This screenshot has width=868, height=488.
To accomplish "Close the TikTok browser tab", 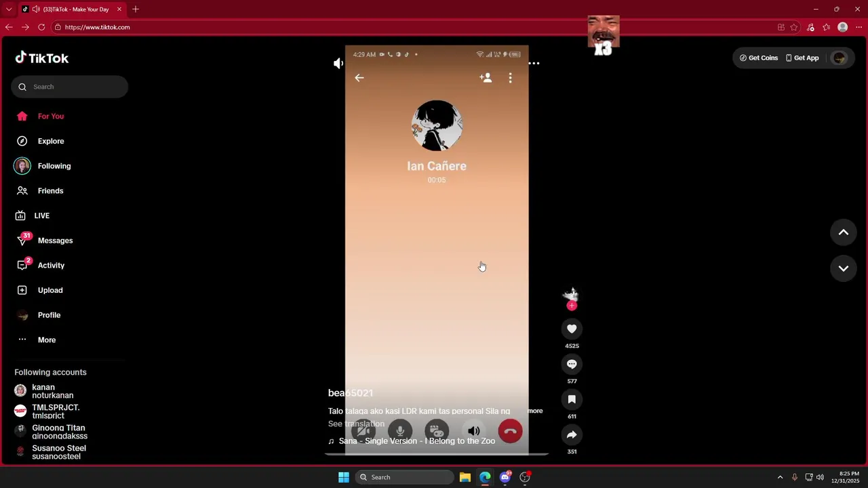I will tap(119, 9).
